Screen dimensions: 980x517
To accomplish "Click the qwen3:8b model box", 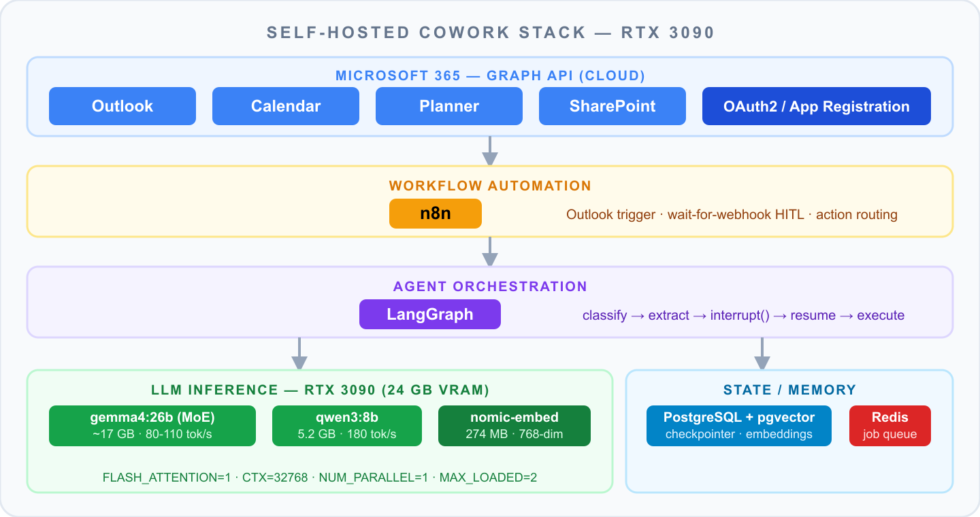I will pyautogui.click(x=347, y=426).
